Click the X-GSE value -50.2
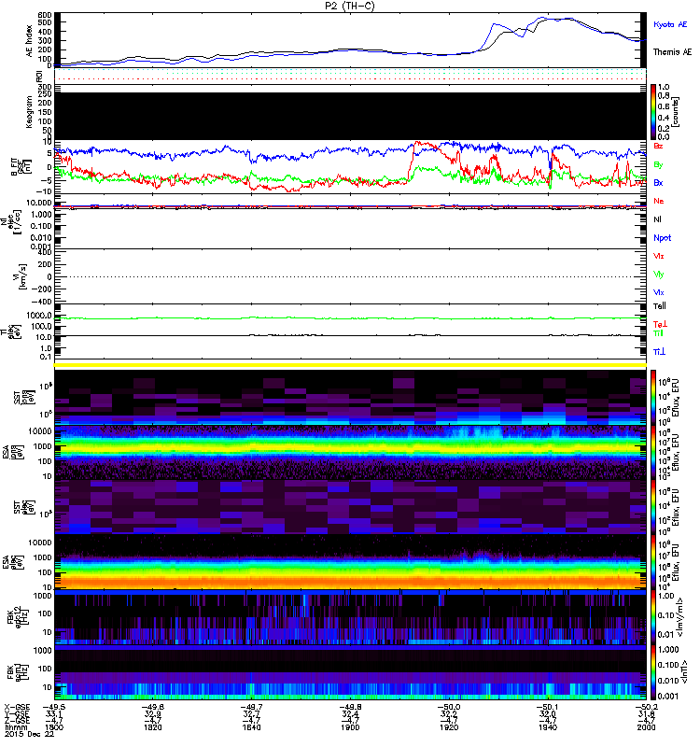700x747 pixels. point(646,707)
